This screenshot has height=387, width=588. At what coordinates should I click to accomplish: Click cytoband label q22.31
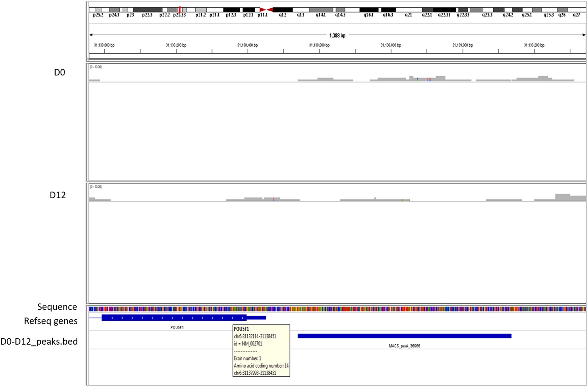point(444,15)
